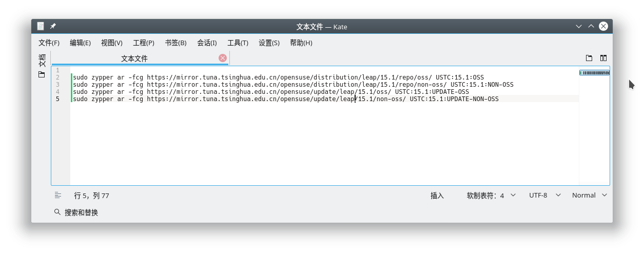Click the split view icon at top right
This screenshot has width=644, height=254.
pos(603,58)
